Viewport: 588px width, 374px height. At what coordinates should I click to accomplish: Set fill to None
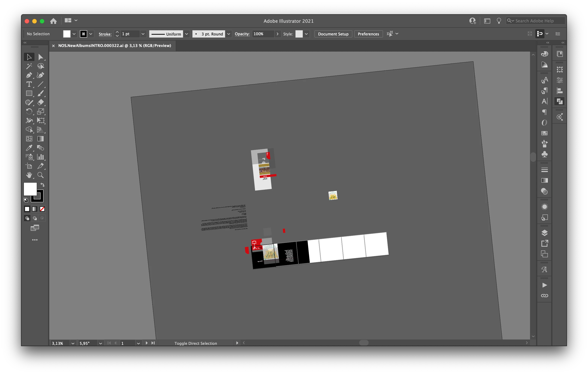click(42, 209)
